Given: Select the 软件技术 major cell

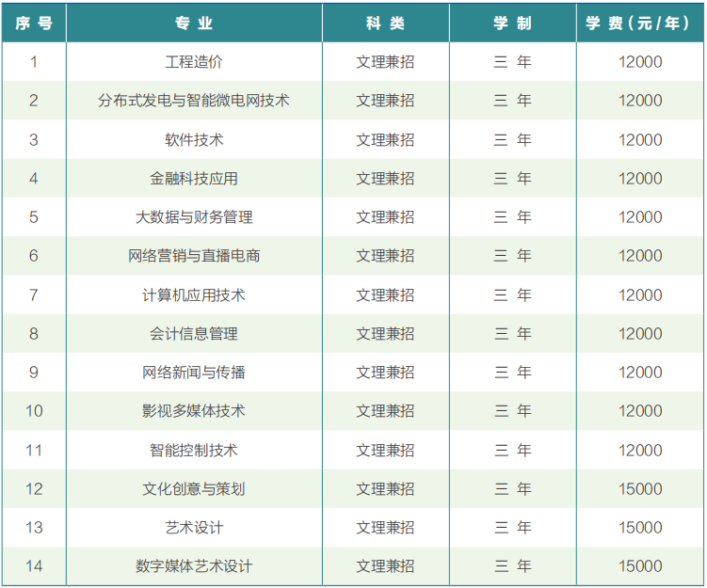Looking at the screenshot, I should pos(194,139).
